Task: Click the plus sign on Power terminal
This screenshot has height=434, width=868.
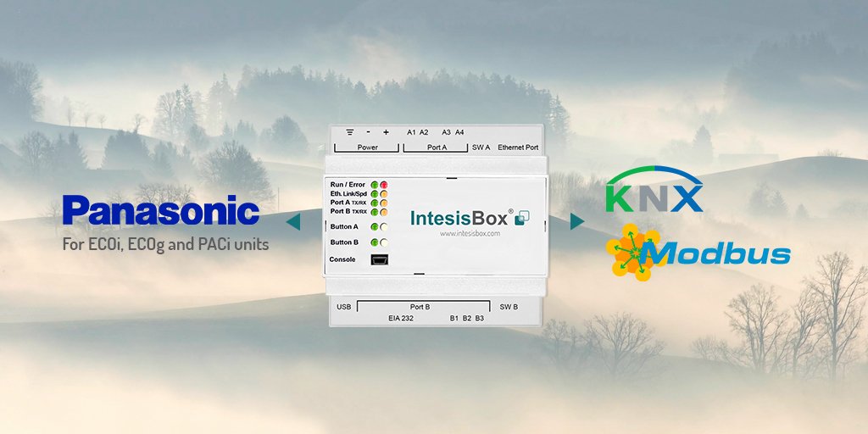Action: pos(386,132)
